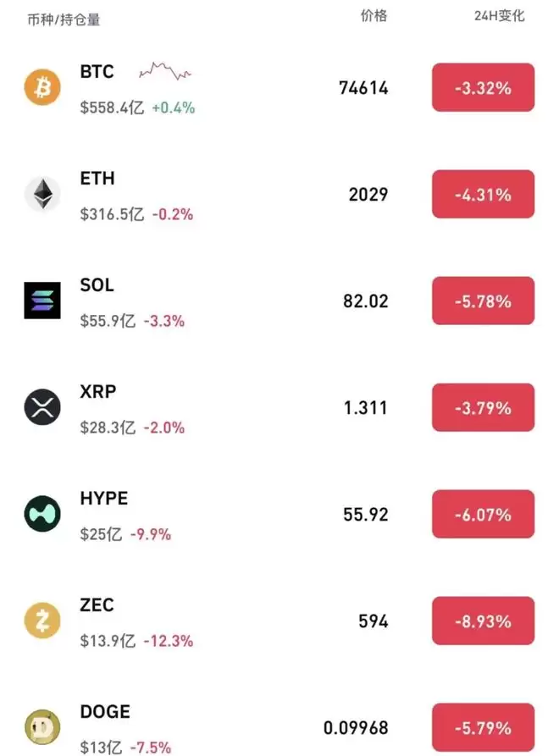Click the Bitcoin coin icon
The image size is (559, 756).
(42, 87)
